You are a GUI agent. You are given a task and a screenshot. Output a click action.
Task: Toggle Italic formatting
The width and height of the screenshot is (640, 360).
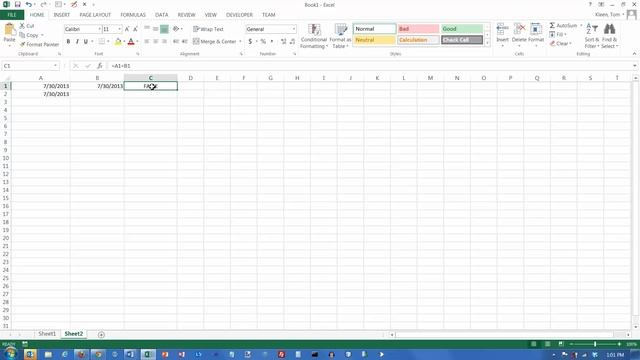[x=77, y=41]
